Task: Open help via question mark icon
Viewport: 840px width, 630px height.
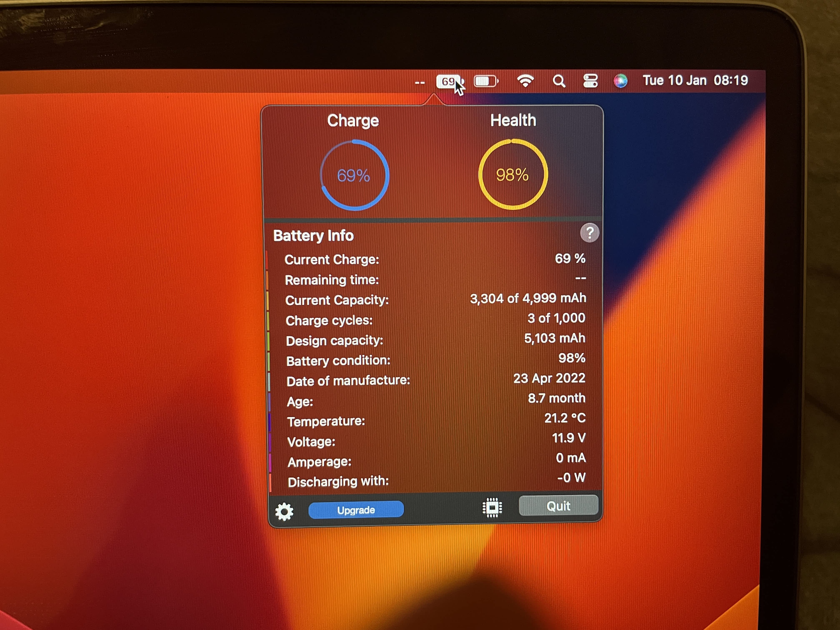Action: [x=589, y=233]
